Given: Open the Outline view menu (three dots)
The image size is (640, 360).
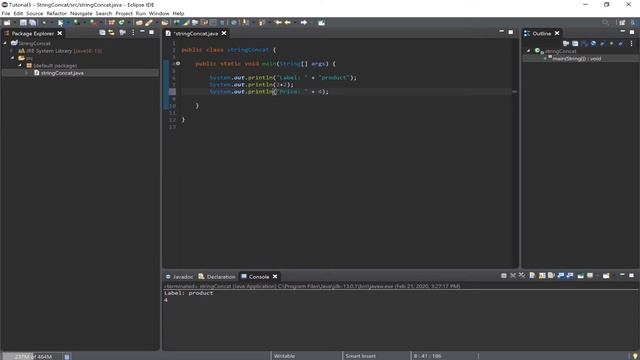Looking at the screenshot, I should [x=631, y=43].
